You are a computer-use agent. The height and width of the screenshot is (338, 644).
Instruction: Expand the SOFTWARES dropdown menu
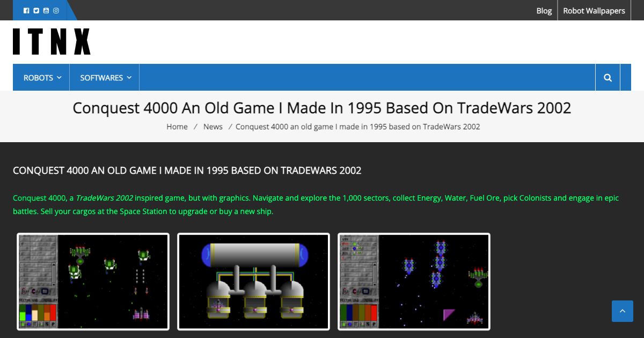[x=101, y=77]
